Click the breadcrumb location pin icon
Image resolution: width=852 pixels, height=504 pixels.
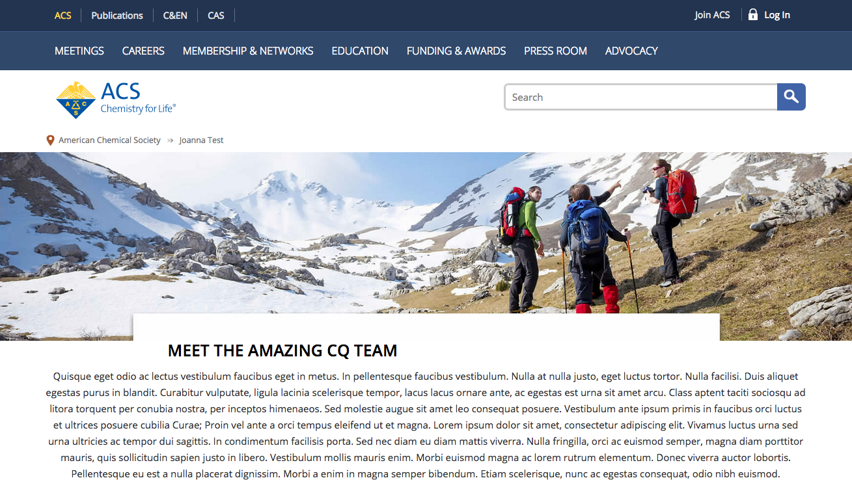click(50, 140)
